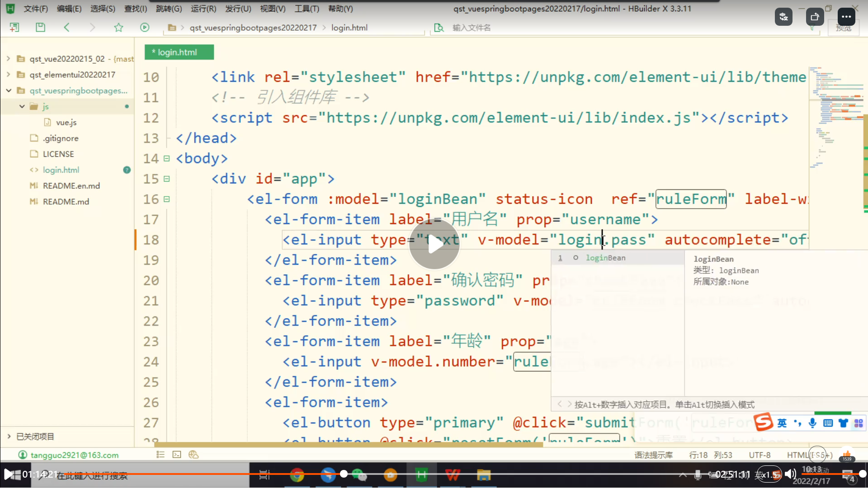Screen dimensions: 868x488
Task: Click the breadcrumb folder icon
Action: (x=172, y=28)
